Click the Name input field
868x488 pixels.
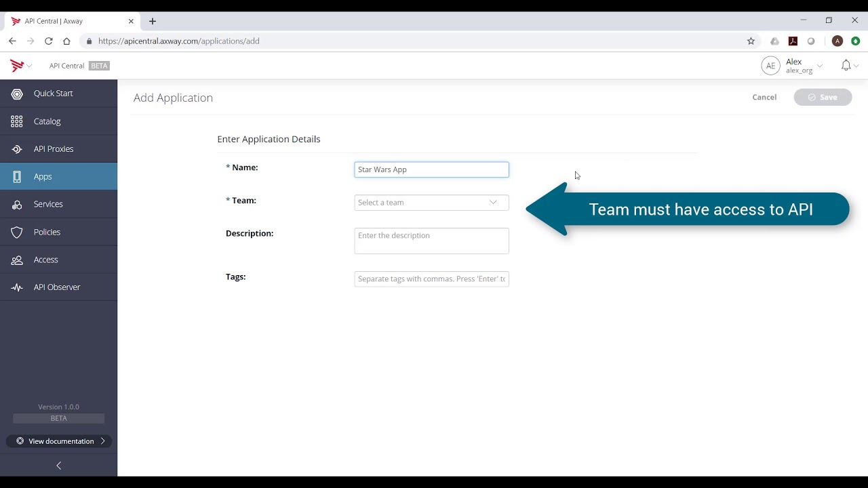coord(431,169)
